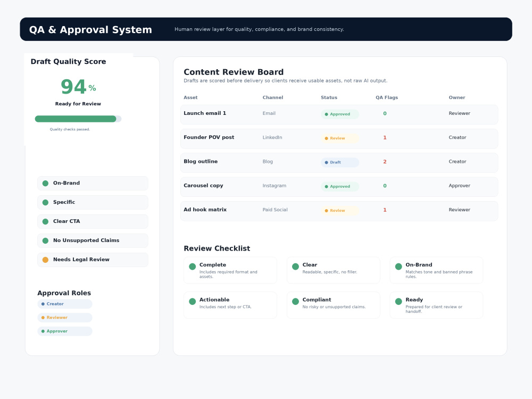The height and width of the screenshot is (399, 532).
Task: Select the Approver role pill
Action: 65,331
